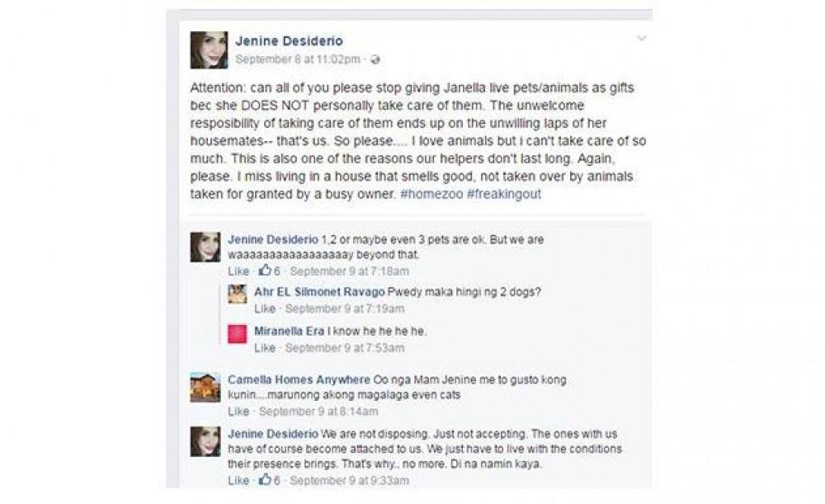Click Camella Homes Anywhere house avatar
The image size is (825, 504).
(x=205, y=388)
